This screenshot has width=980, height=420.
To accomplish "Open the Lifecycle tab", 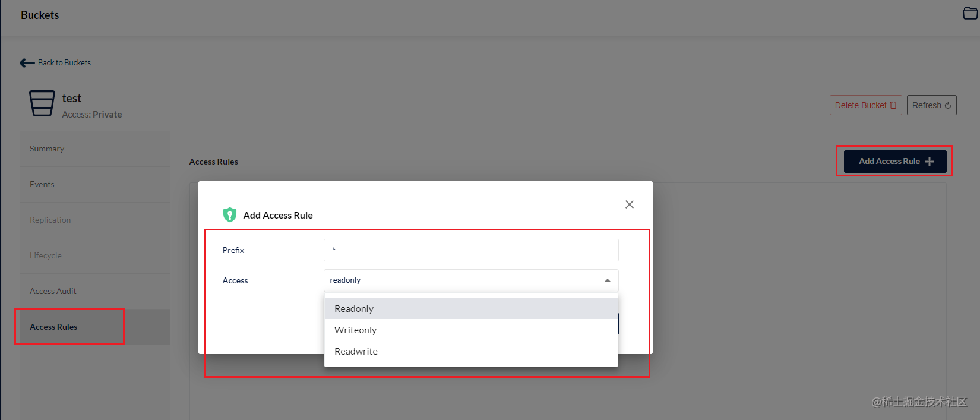I will click(95, 255).
